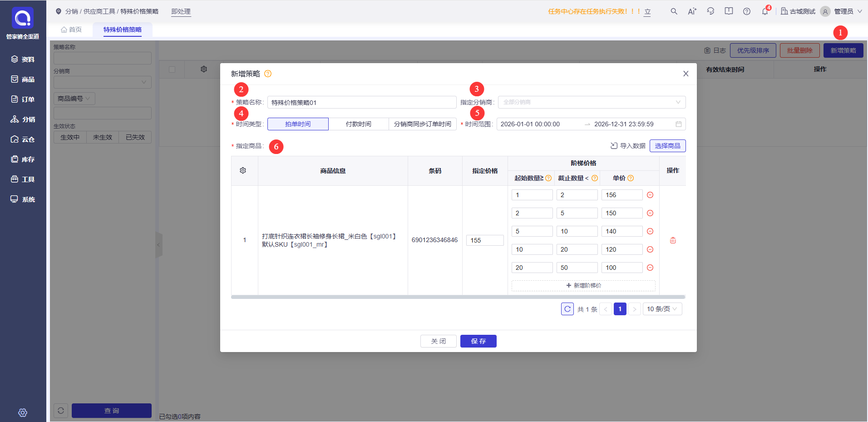Switch to 首页 tab
The width and height of the screenshot is (868, 422).
coord(71,30)
